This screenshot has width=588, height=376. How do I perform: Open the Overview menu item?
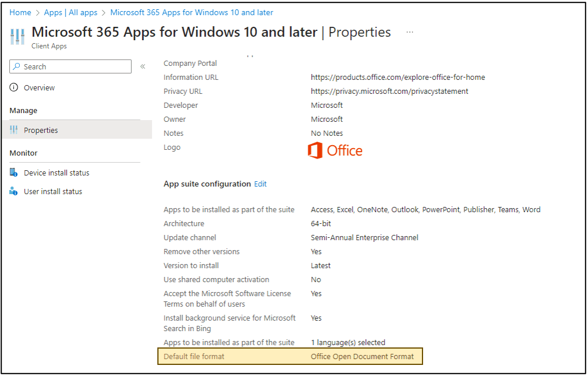[x=40, y=87]
